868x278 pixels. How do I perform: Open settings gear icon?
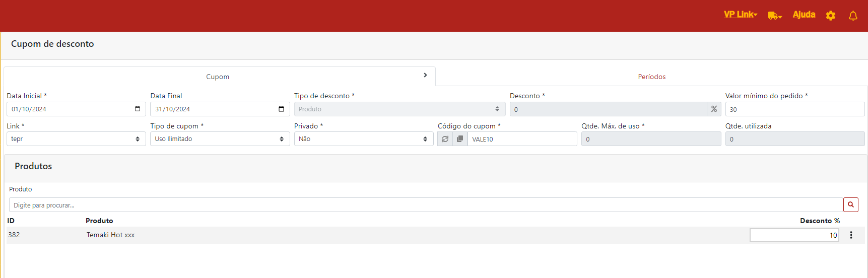click(x=831, y=16)
